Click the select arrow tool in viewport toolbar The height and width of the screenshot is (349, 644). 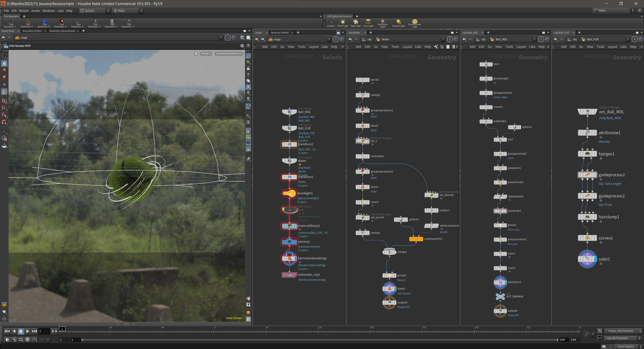tap(4, 56)
